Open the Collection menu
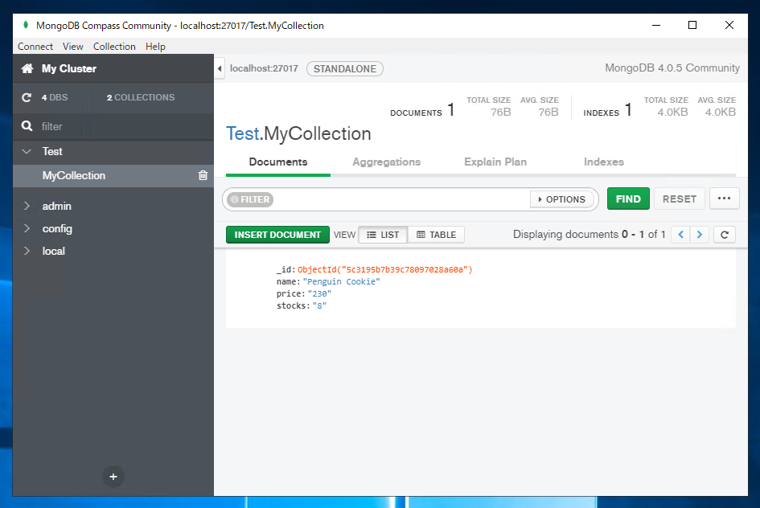Screen dimensions: 760x508 [114, 47]
